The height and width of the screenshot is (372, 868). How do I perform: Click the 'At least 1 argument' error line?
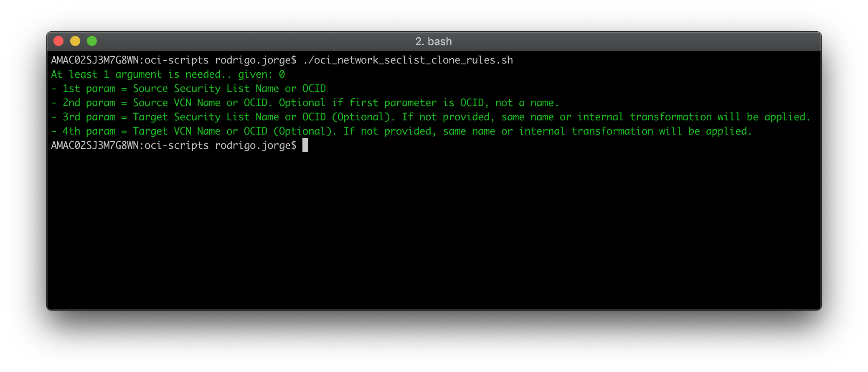click(x=168, y=74)
